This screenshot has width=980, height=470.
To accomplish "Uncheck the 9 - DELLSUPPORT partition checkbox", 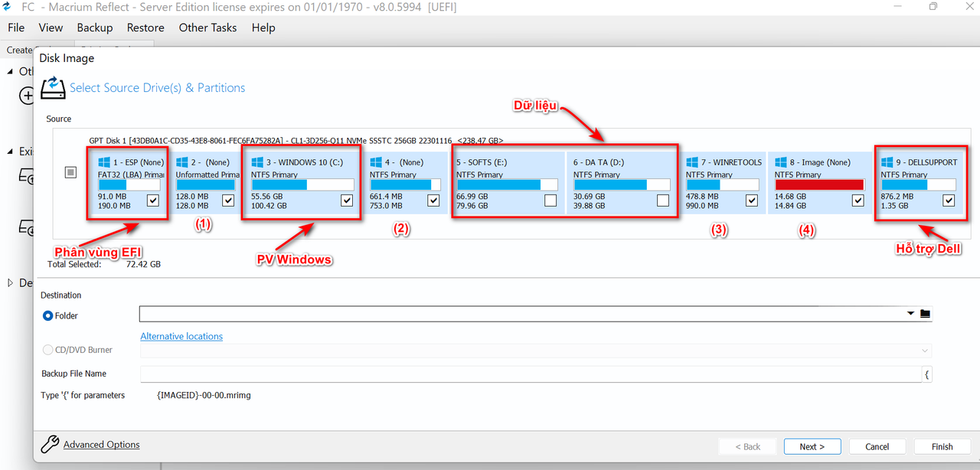I will click(x=949, y=201).
